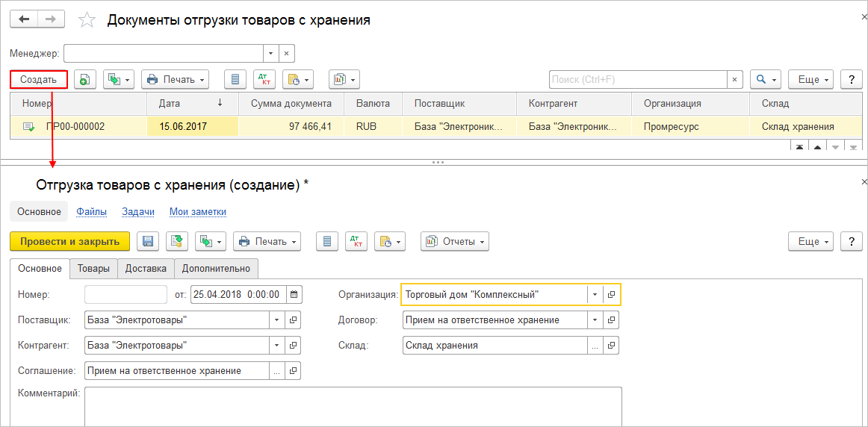Open the Отчеты dropdown menu
This screenshot has width=868, height=427.
[x=454, y=241]
